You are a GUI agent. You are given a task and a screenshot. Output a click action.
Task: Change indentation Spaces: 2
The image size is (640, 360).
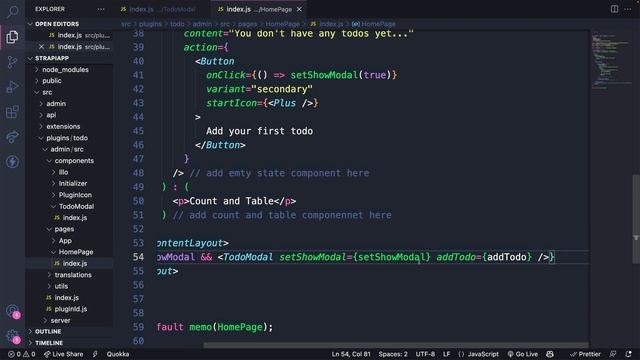pyautogui.click(x=393, y=354)
